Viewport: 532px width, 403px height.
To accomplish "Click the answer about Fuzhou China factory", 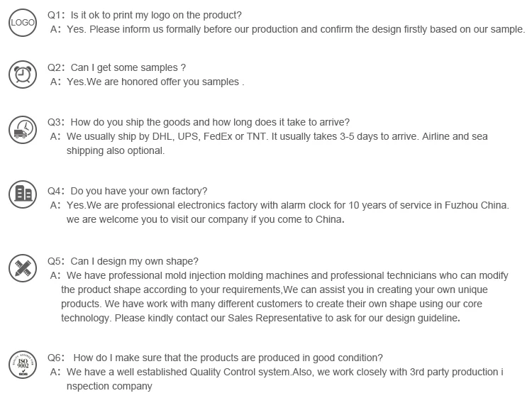I will pos(287,205).
